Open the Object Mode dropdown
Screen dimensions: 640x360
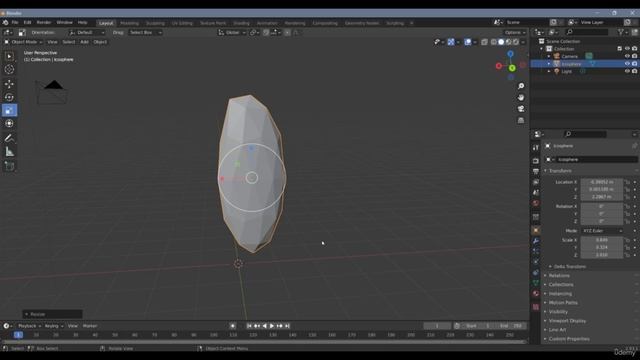tap(23, 42)
